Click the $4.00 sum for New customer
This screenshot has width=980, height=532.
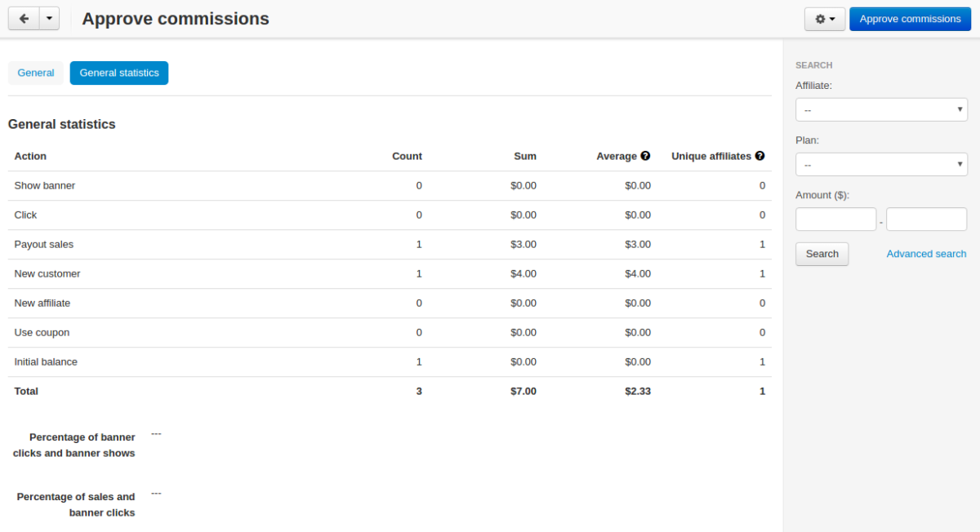pos(523,273)
